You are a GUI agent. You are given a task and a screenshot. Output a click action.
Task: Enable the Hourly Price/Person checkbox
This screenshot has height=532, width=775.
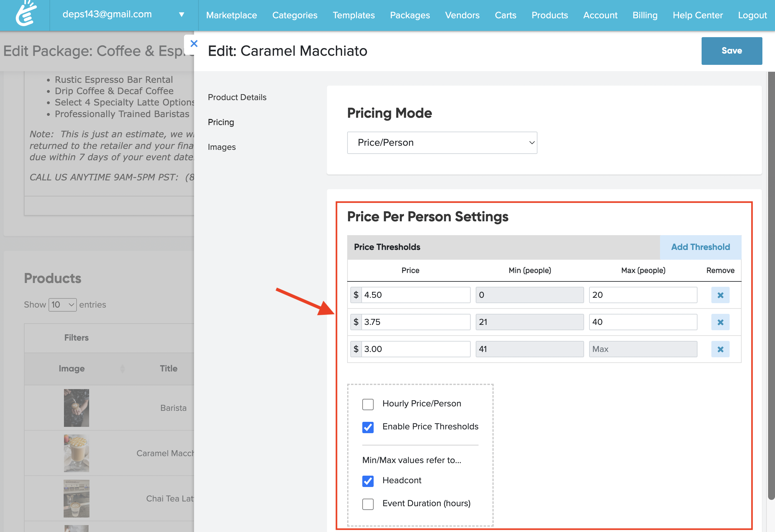click(368, 404)
